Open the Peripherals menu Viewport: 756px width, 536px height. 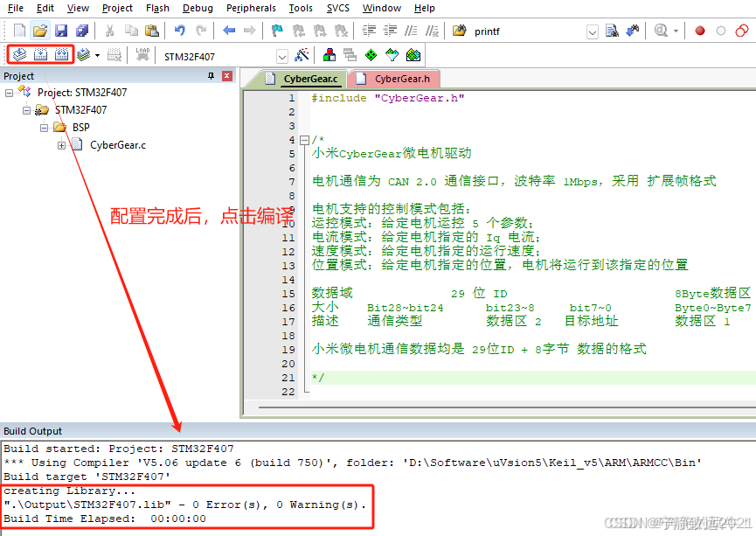251,8
